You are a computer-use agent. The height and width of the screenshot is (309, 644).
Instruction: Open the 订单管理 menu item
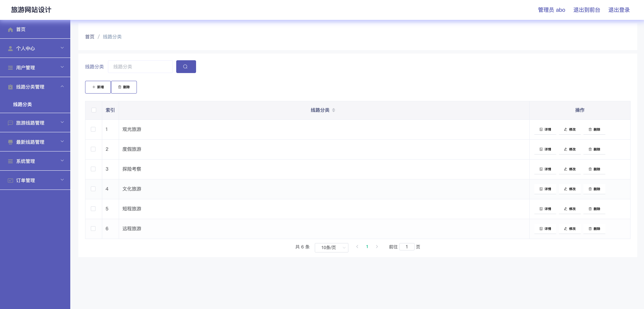[35, 180]
